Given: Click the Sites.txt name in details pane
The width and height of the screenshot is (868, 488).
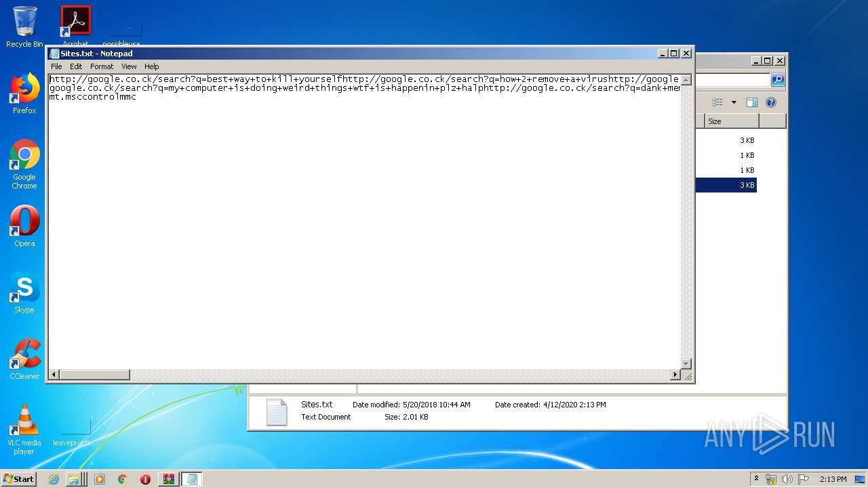Looking at the screenshot, I should [x=317, y=405].
